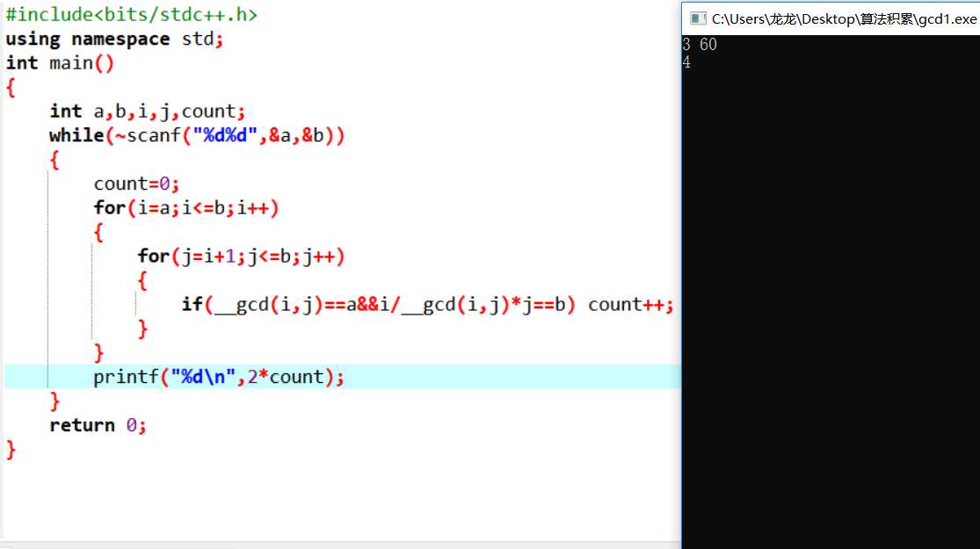The image size is (980, 549).
Task: Click the console output line '4'
Action: pos(686,62)
